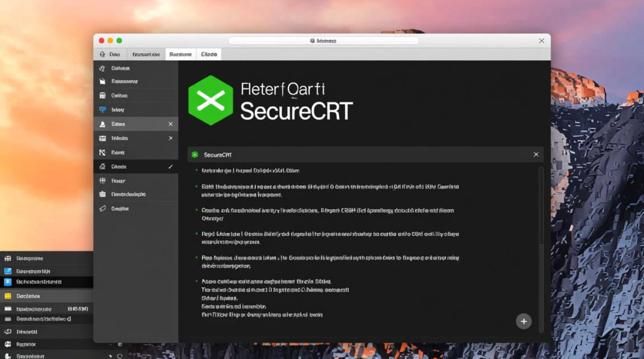Click the folder icon in the sidebar
Screen dimensions: 644x359
(x=102, y=81)
